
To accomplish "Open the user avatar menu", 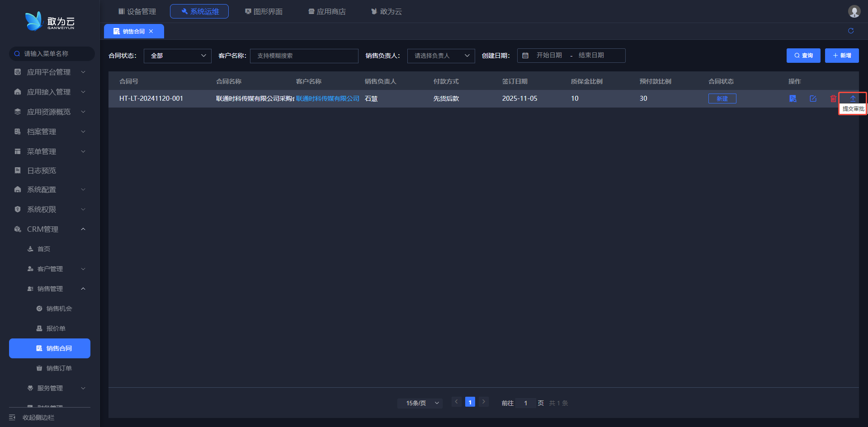I will coord(854,11).
